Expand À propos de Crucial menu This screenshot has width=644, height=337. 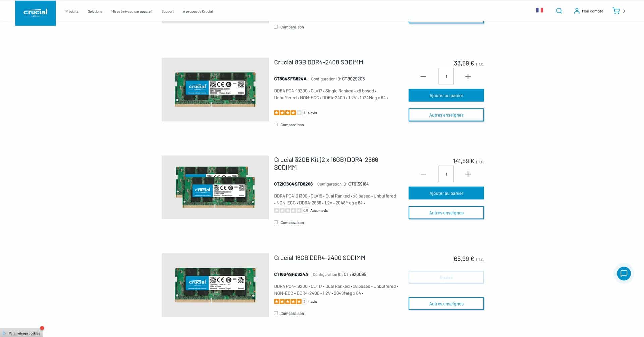198,11
